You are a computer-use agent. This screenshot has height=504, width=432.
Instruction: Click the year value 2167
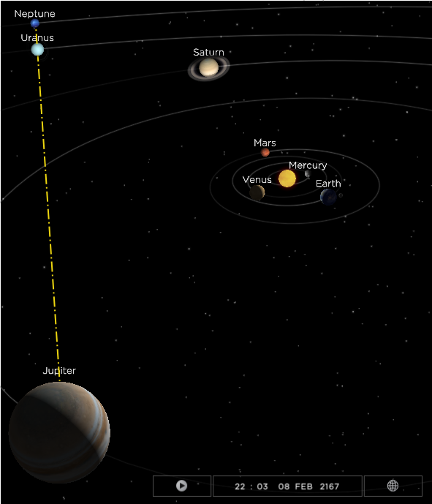click(329, 486)
